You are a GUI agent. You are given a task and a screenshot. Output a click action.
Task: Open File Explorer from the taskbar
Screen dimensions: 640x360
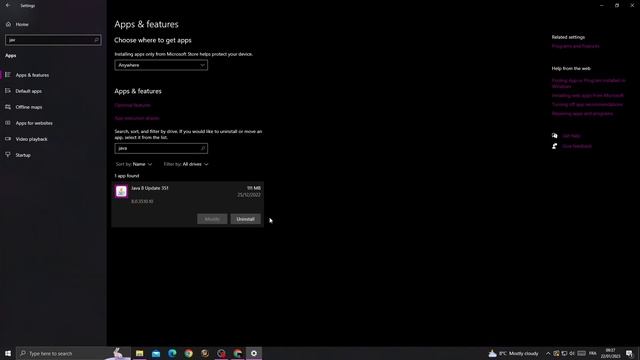(140, 353)
